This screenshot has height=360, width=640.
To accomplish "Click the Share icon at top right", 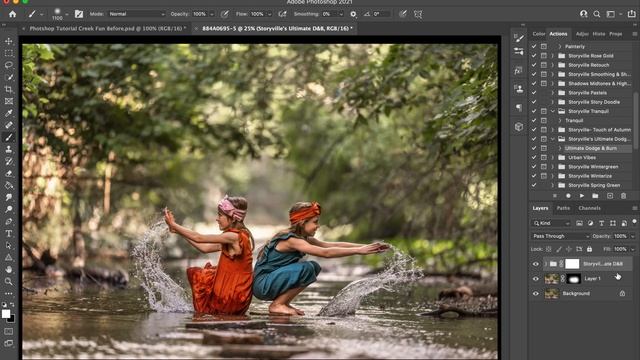I will [x=631, y=14].
